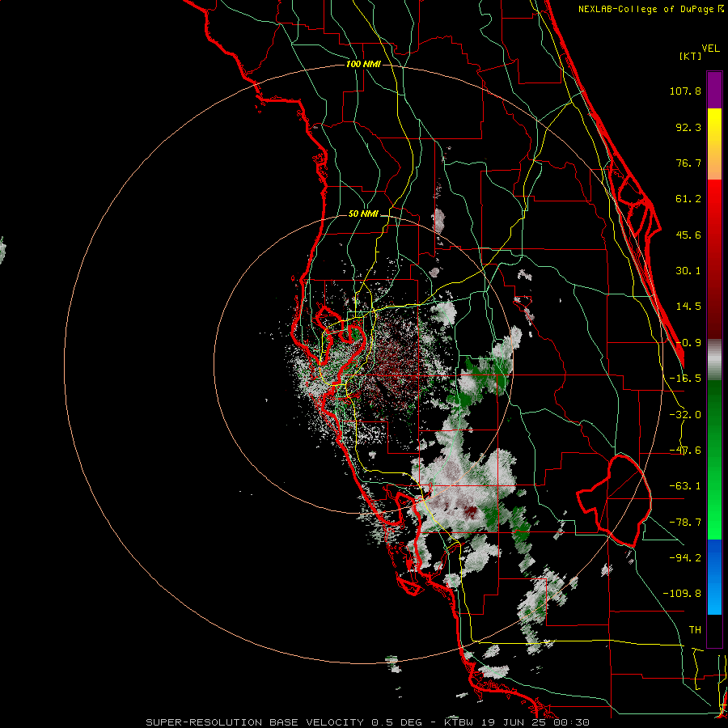
Task: Click the [KT] units label
Action: coord(691,56)
